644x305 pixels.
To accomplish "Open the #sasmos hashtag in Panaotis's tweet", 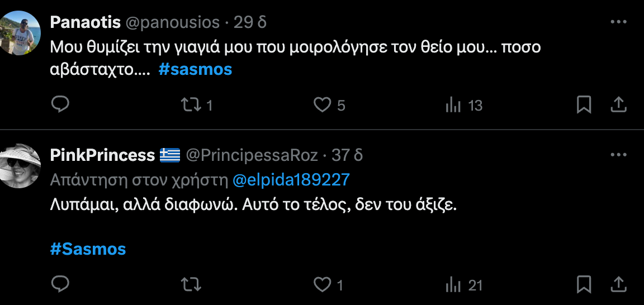I will 195,70.
